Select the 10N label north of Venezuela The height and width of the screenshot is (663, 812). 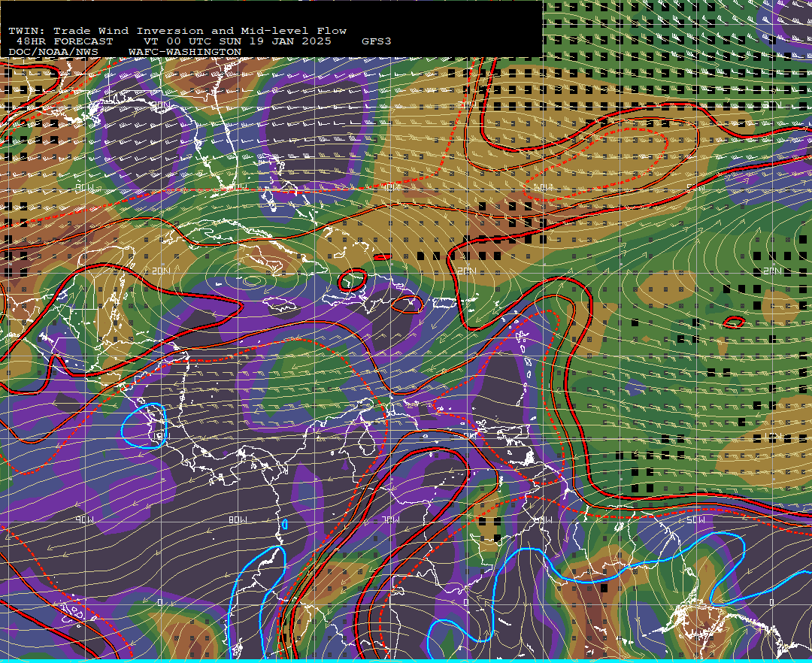point(467,436)
